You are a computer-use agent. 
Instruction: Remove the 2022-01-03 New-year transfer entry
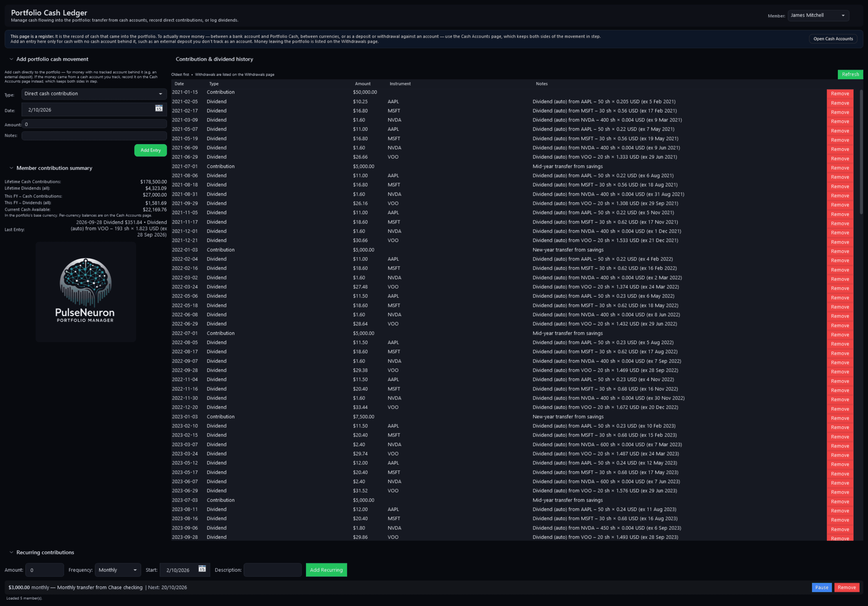[840, 251]
